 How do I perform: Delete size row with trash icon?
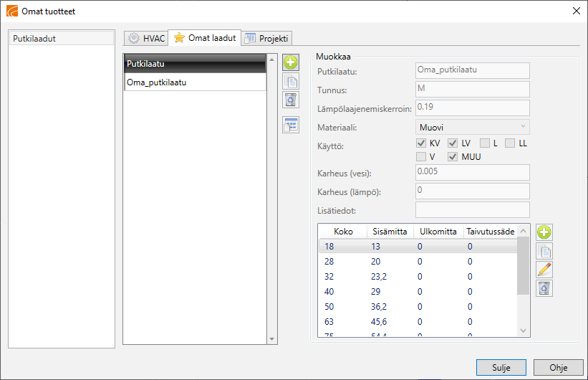click(544, 288)
